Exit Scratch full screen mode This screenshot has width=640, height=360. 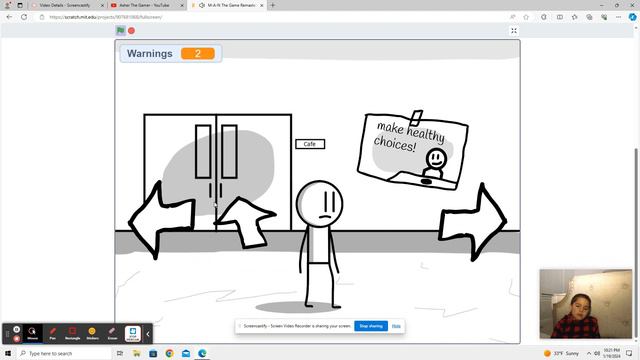pyautogui.click(x=514, y=31)
